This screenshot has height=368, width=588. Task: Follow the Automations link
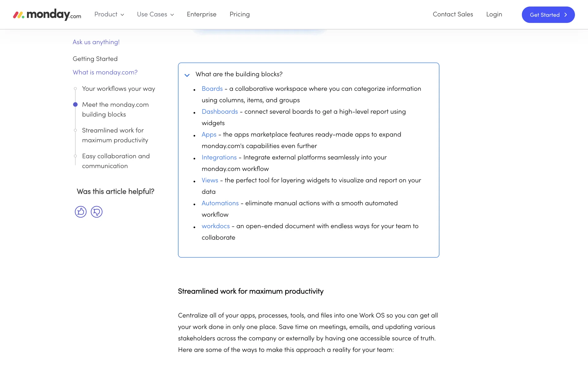point(220,203)
